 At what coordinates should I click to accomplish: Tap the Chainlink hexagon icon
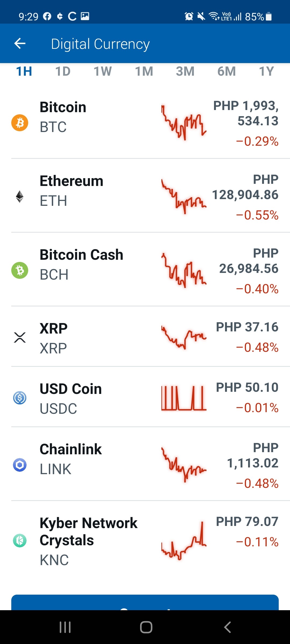pos(20,465)
